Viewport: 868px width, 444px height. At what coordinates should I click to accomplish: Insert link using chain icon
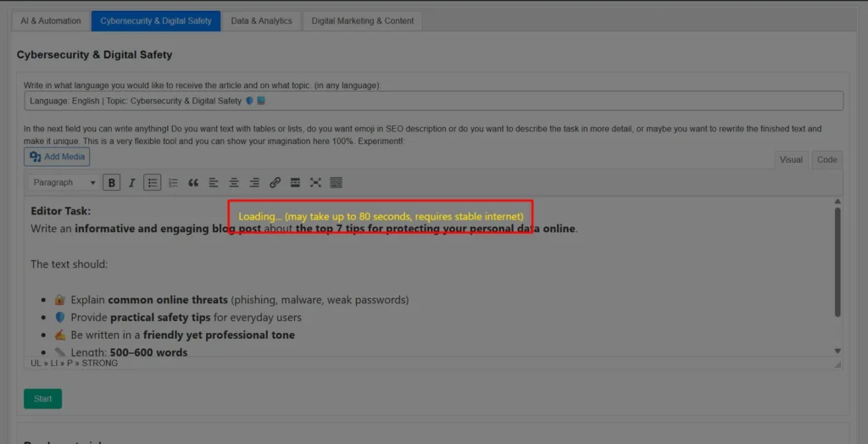[275, 183]
